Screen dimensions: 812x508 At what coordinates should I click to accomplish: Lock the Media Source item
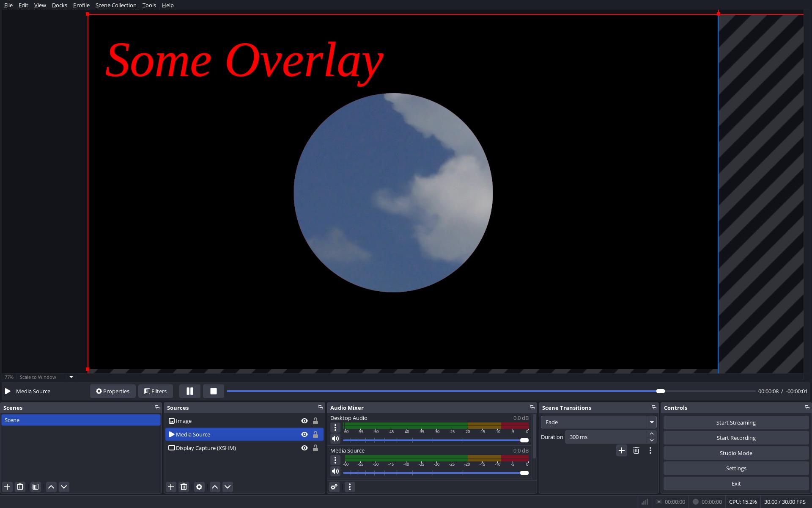coord(315,434)
